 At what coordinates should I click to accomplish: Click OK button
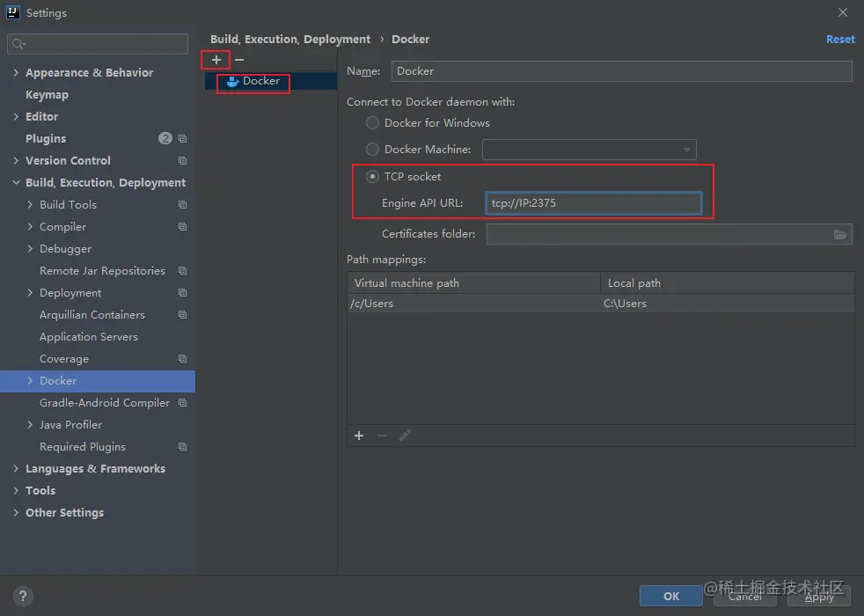tap(671, 596)
